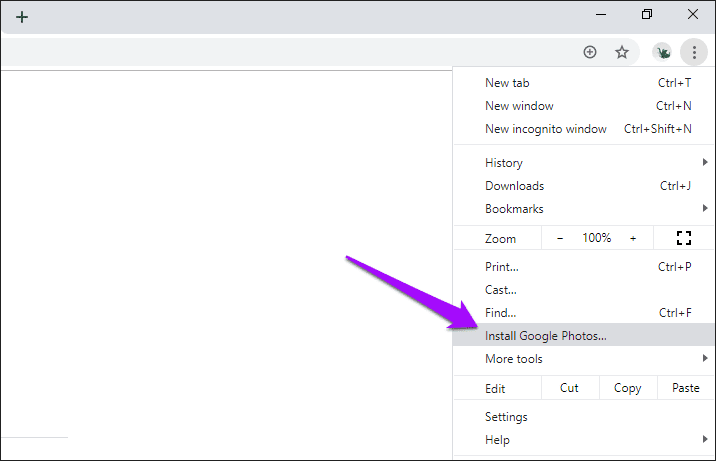Increase zoom with the plus button
Image resolution: width=716 pixels, height=461 pixels.
(x=633, y=238)
